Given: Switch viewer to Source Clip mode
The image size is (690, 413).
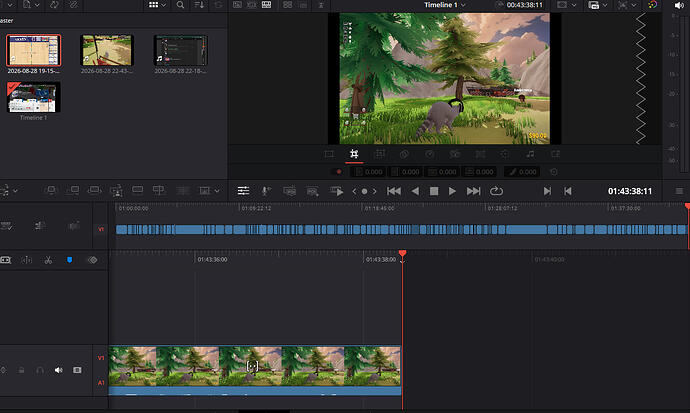Looking at the screenshot, I should coord(237,5).
